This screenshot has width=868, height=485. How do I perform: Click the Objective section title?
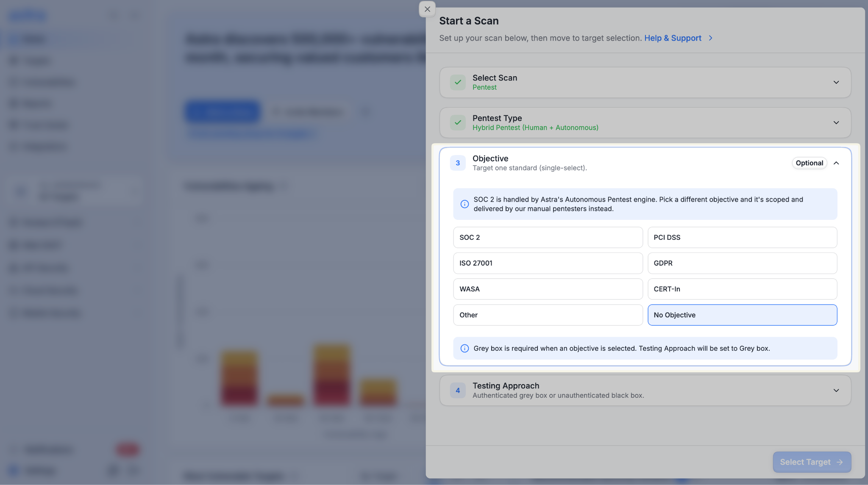click(490, 158)
